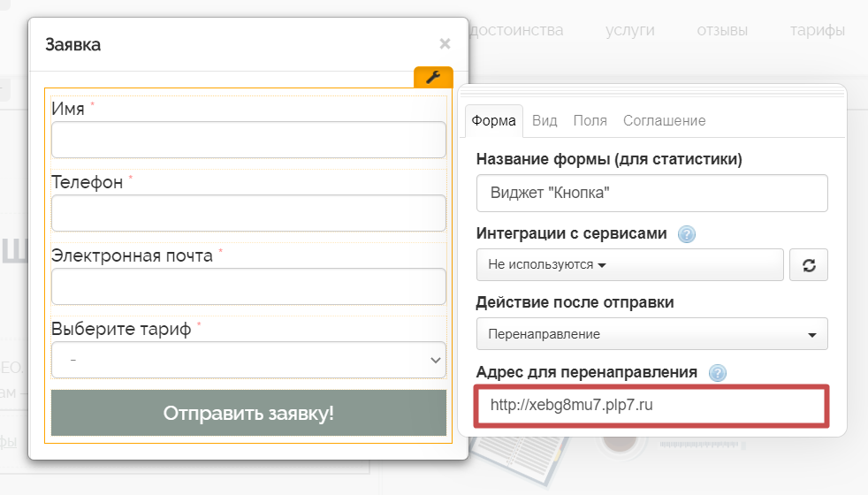Screen dimensions: 868x495
Task: Click the Электронная почта input field
Action: pyautogui.click(x=248, y=286)
